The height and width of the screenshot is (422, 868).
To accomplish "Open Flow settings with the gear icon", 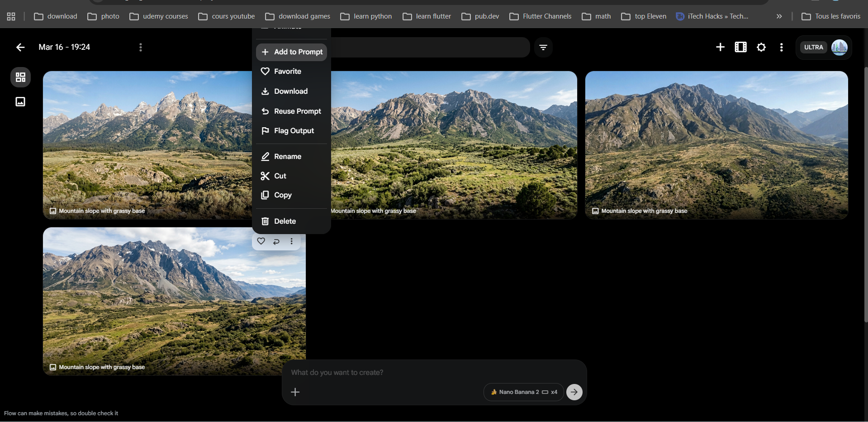I will click(761, 47).
